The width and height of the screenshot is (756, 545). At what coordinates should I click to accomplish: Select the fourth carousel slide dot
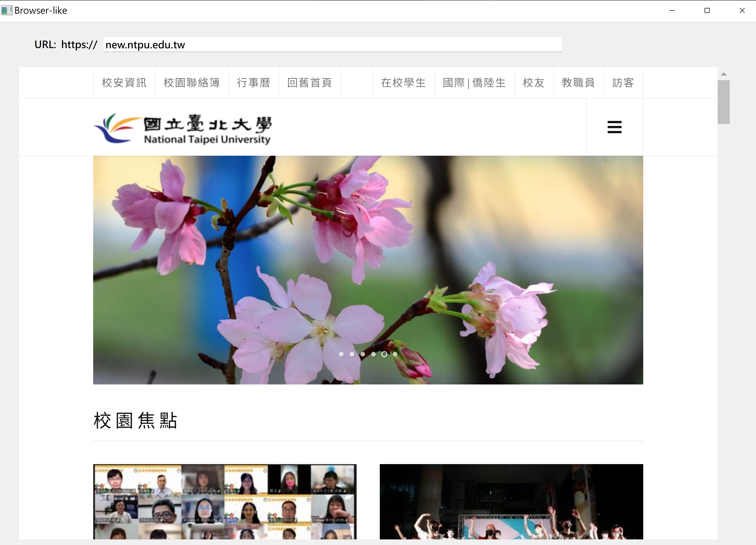pos(373,354)
